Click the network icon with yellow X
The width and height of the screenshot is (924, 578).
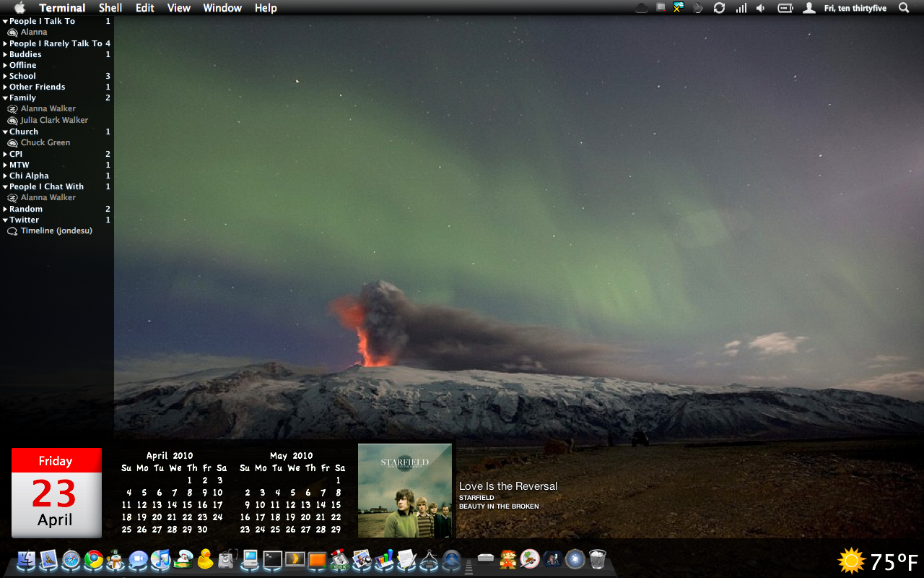[679, 8]
